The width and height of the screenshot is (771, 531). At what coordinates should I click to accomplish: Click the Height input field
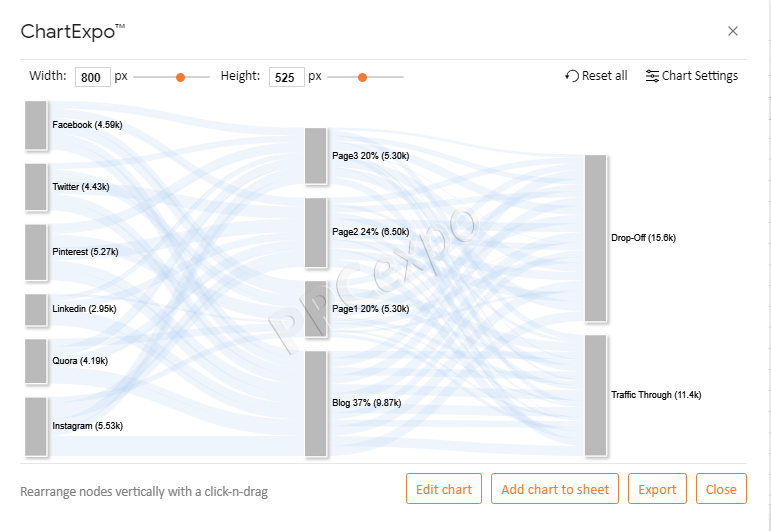287,77
